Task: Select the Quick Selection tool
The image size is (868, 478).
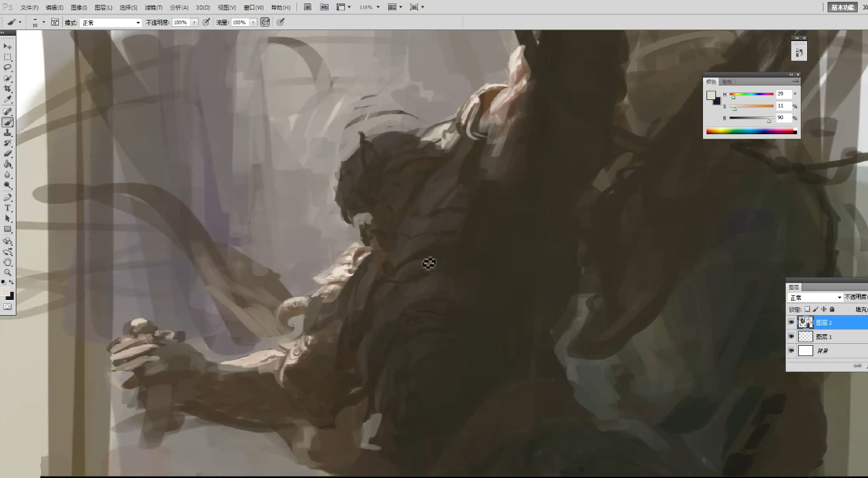Action: point(8,78)
